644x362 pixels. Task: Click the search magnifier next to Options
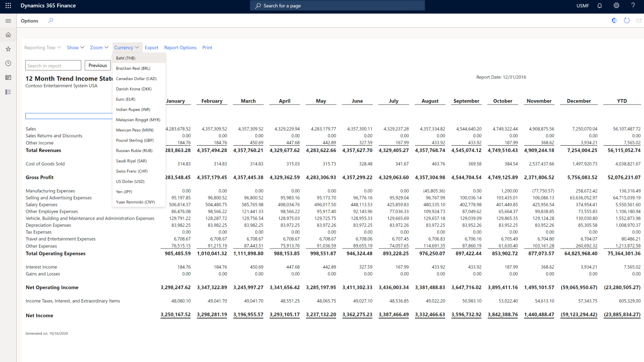(51, 21)
